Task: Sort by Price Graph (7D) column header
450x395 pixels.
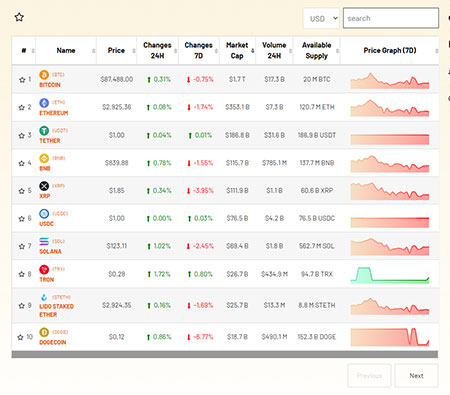Action: 390,50
